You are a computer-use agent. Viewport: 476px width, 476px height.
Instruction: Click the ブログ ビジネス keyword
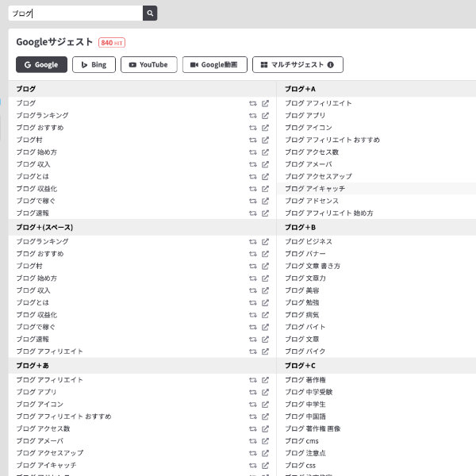coord(309,242)
